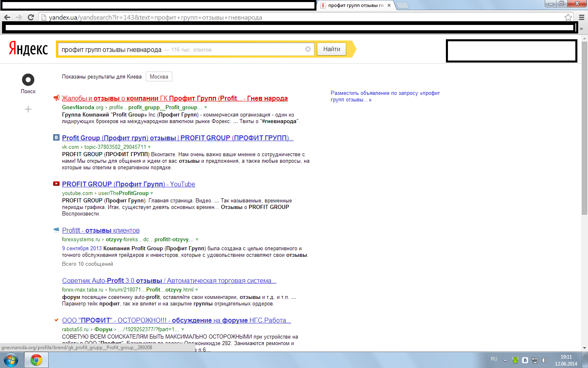Open the topic-37803502_29045711 path link

(115, 147)
